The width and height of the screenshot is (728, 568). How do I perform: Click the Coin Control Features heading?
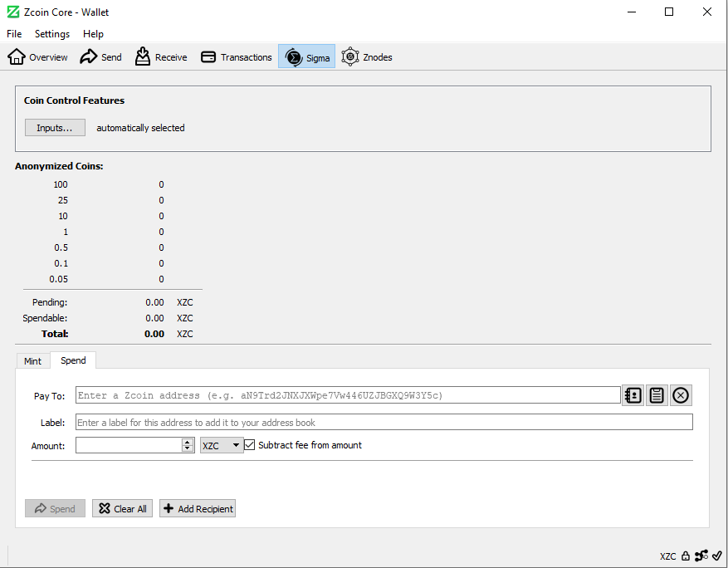[x=74, y=100]
